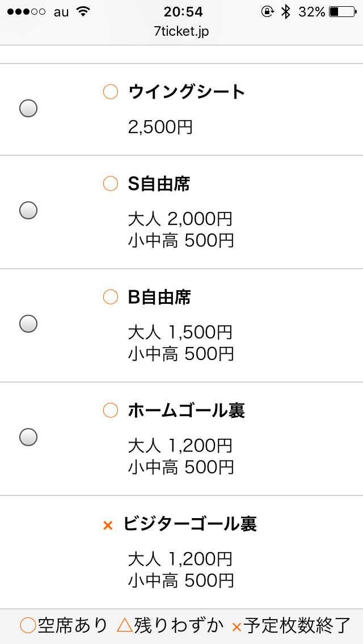Tap the 予定枚数終了 legend label
Screen dimensions: 363x644
(298, 625)
